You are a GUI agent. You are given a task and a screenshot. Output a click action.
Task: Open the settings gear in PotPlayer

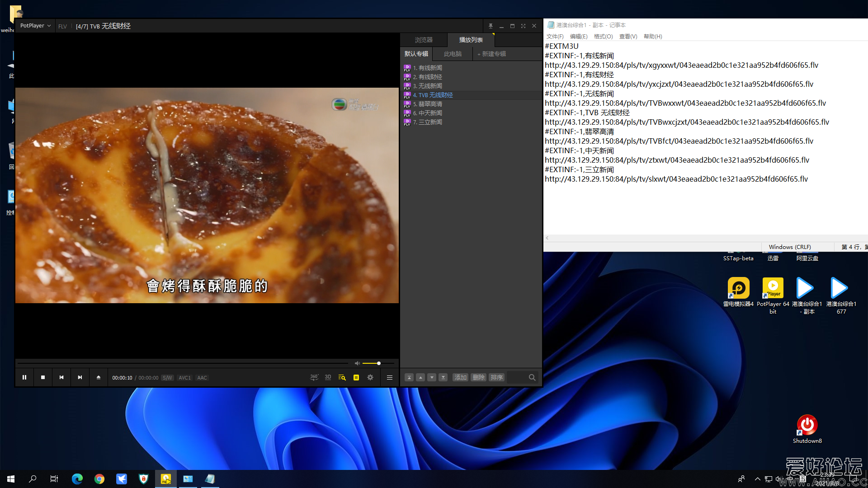[370, 377]
